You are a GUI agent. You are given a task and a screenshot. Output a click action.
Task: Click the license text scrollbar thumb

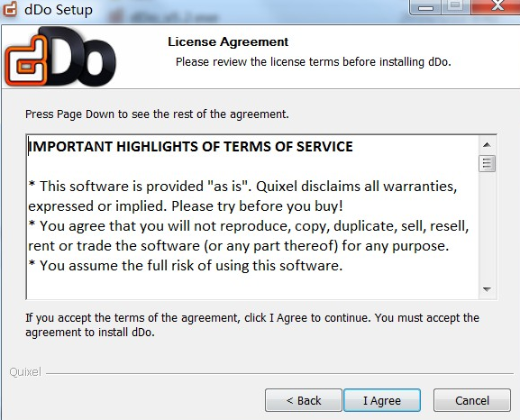tap(487, 163)
